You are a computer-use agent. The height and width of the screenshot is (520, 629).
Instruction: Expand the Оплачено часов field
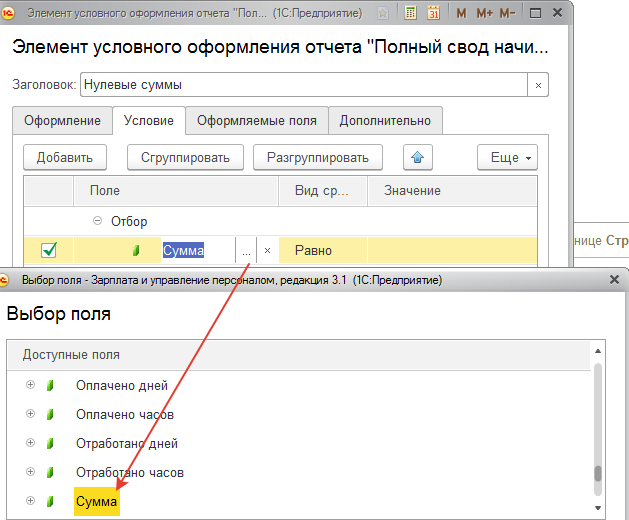pos(30,414)
